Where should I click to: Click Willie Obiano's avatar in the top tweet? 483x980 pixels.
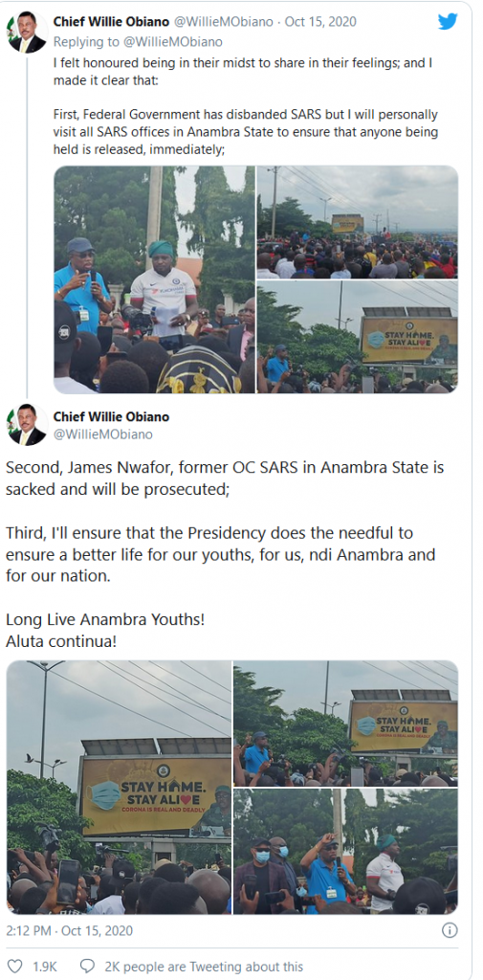(27, 33)
